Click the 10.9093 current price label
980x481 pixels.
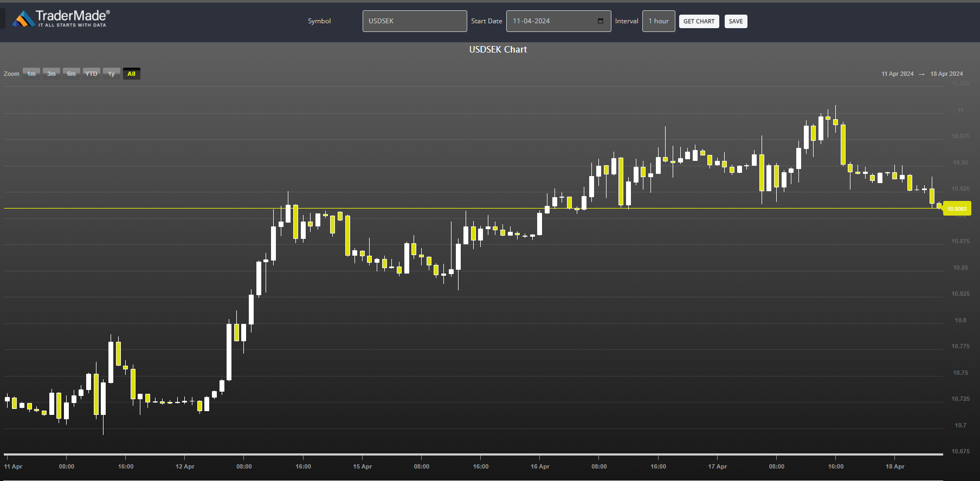pos(957,209)
